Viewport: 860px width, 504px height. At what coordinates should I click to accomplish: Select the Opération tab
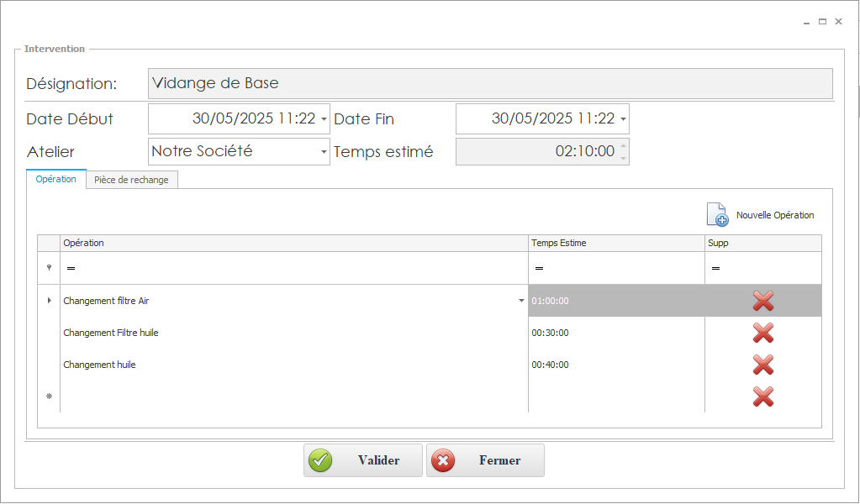coord(56,180)
